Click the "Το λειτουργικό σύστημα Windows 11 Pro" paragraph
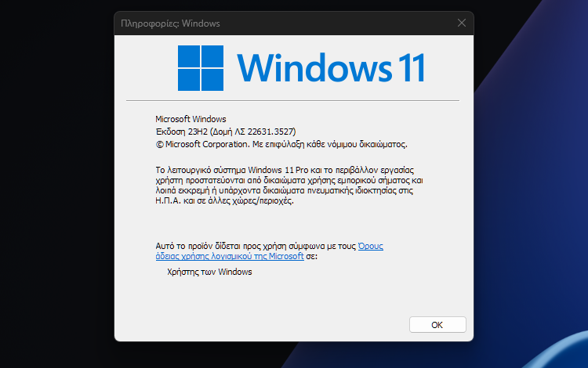 click(289, 186)
